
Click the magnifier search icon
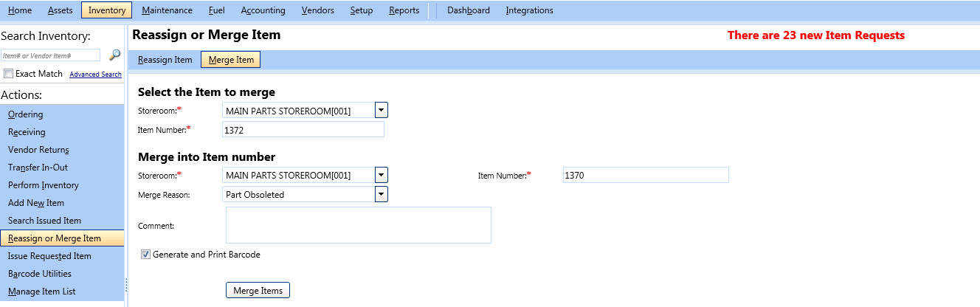(x=114, y=55)
